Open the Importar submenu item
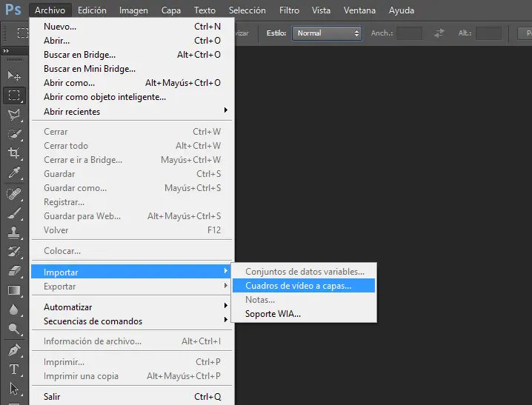The image size is (532, 405). (132, 272)
